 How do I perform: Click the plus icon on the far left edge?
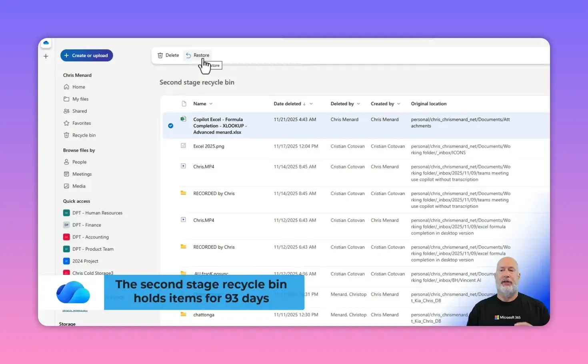46,56
